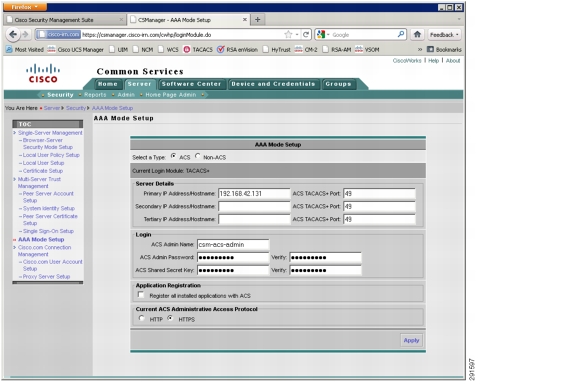Open the WCS bookmark

(x=168, y=50)
